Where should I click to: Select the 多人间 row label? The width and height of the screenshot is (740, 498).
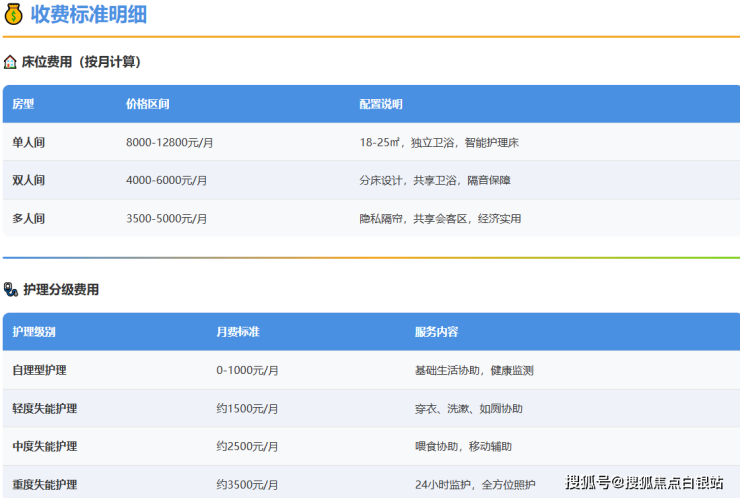click(29, 218)
